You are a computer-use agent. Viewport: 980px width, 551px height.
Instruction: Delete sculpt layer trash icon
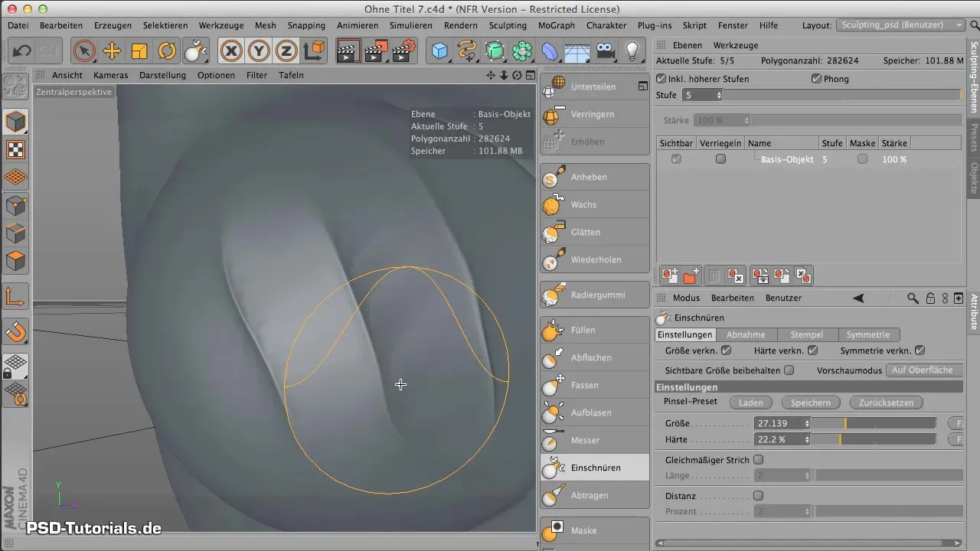[x=713, y=275]
